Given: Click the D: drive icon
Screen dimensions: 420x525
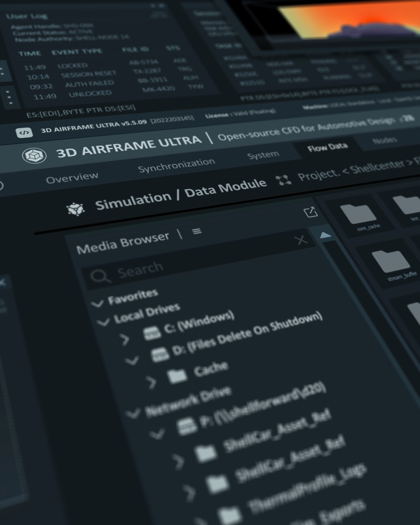Looking at the screenshot, I should point(161,354).
